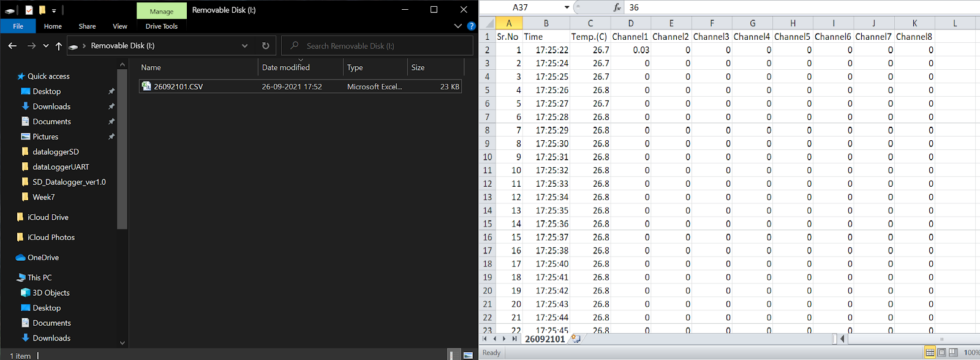Viewport: 980px width, 360px height.
Task: Click the Temp.(C) header cell
Action: point(590,37)
